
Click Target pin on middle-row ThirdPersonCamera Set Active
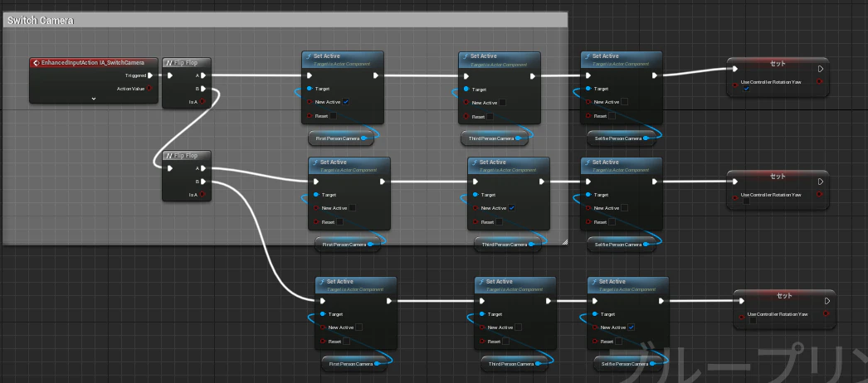(475, 195)
